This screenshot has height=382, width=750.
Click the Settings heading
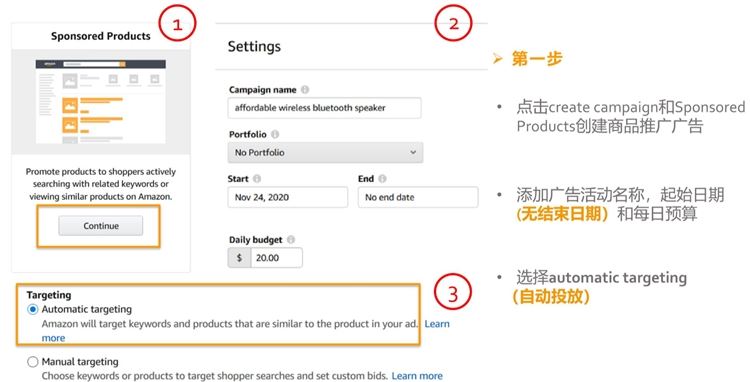[x=254, y=46]
